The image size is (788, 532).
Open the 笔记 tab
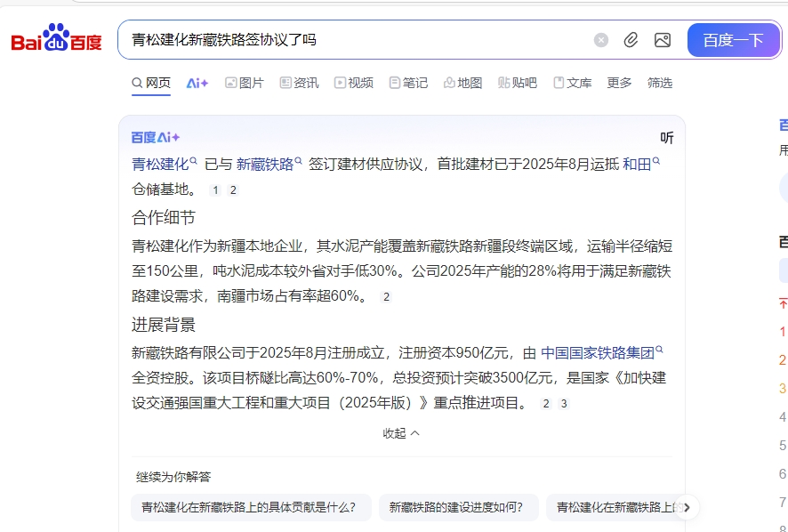pos(408,83)
